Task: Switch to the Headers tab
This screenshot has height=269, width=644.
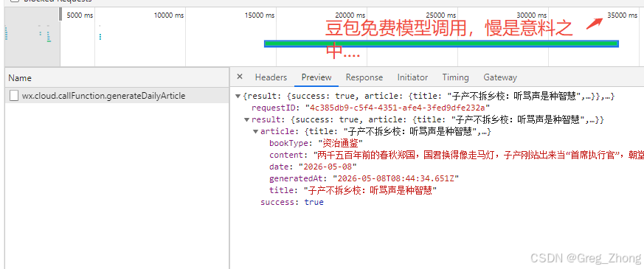Action: (x=271, y=77)
